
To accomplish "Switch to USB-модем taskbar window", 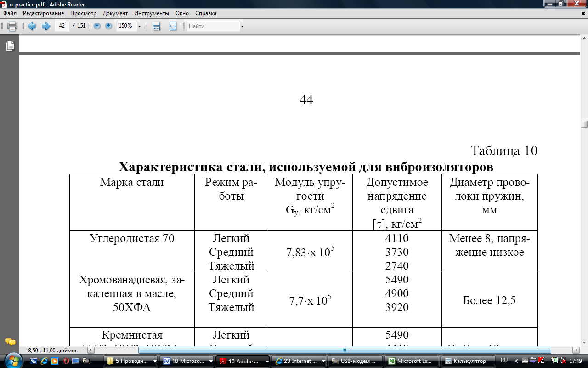I will coord(355,361).
